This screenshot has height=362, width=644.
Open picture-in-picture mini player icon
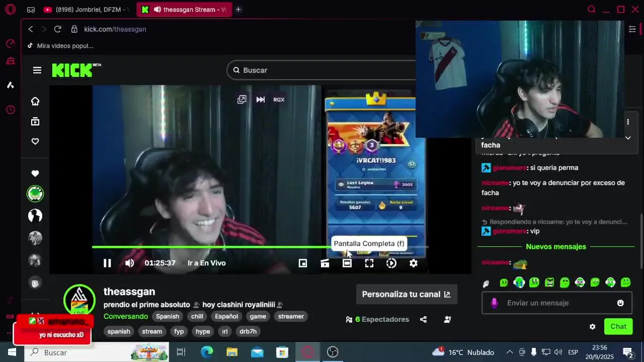(x=303, y=263)
